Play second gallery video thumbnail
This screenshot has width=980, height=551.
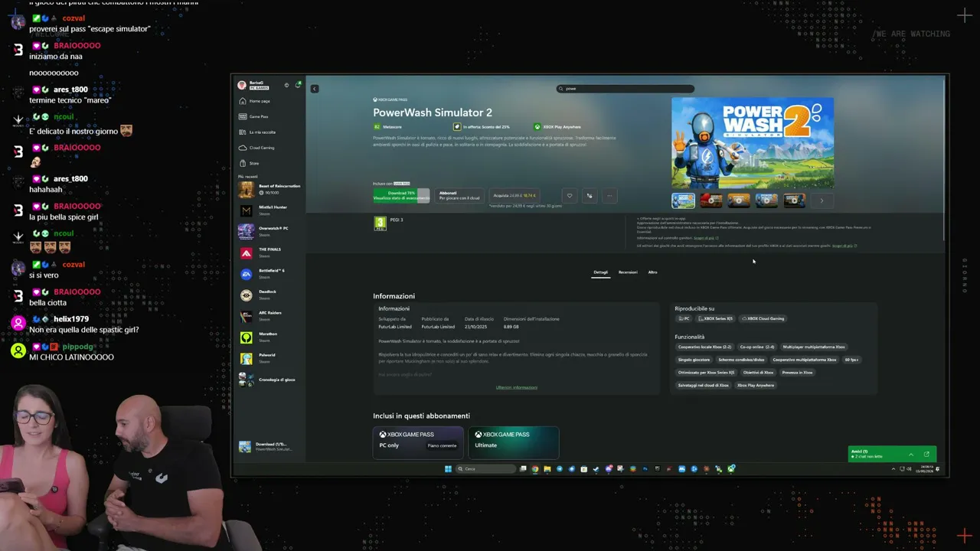tap(711, 201)
